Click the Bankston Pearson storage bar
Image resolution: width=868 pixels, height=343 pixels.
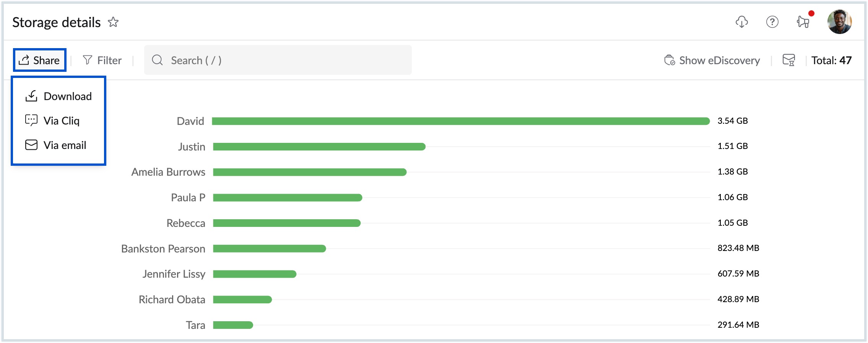click(270, 249)
